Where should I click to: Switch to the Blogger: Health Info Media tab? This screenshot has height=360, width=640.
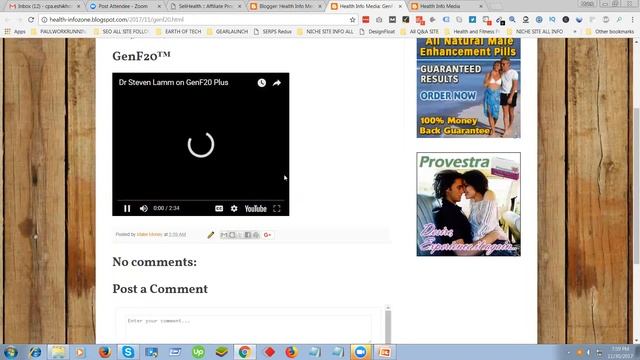pos(286,6)
